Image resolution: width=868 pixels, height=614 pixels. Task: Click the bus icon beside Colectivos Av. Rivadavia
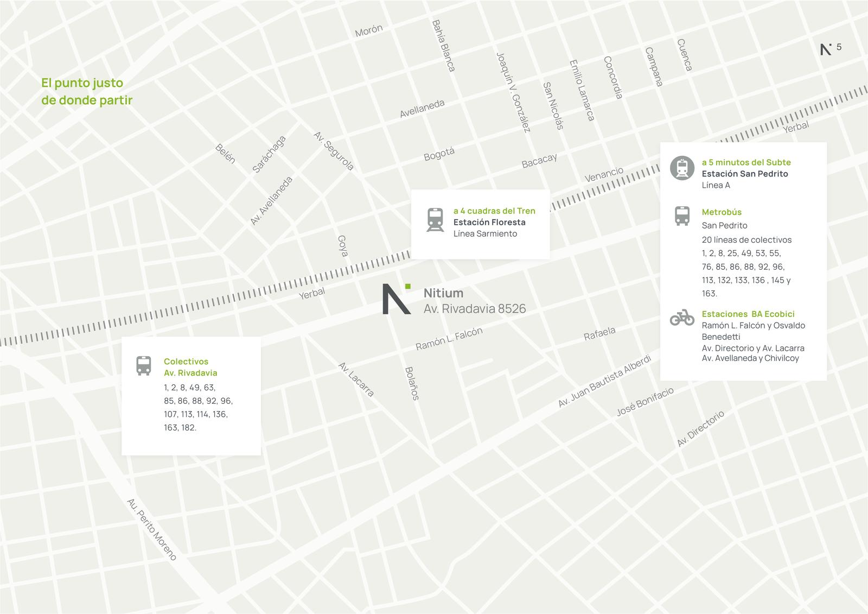[x=144, y=365]
